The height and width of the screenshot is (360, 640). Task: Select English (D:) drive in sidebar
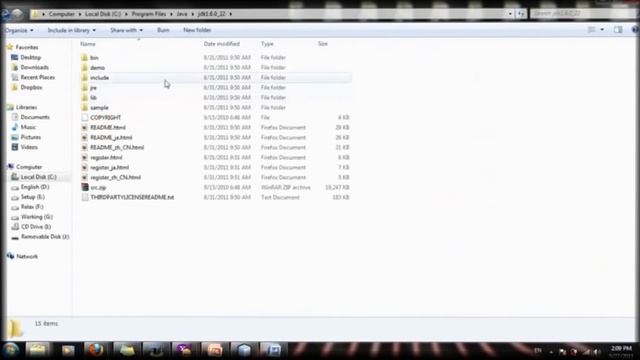(x=35, y=187)
